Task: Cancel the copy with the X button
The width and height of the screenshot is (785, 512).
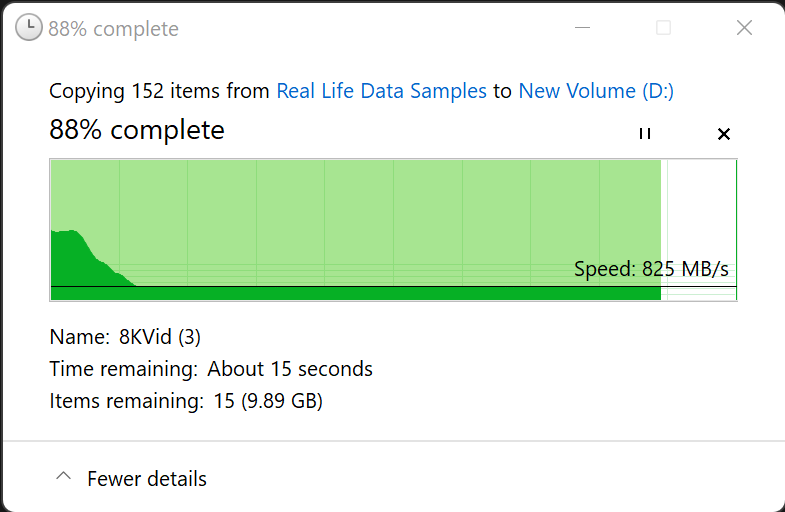Action: 724,133
